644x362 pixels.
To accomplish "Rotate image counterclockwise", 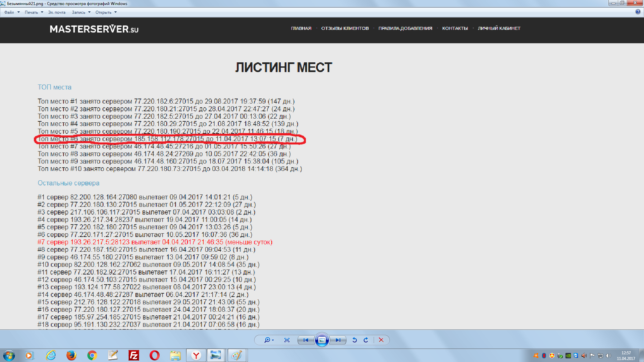I will coord(355,340).
